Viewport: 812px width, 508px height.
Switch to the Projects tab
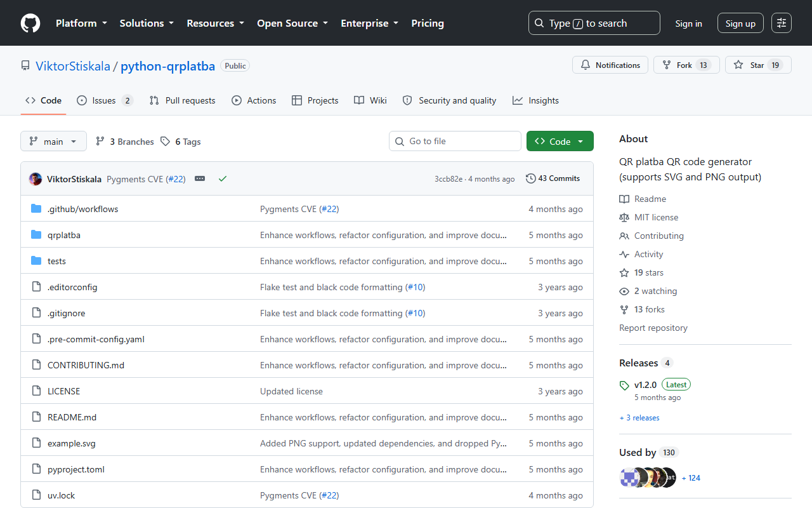[315, 100]
